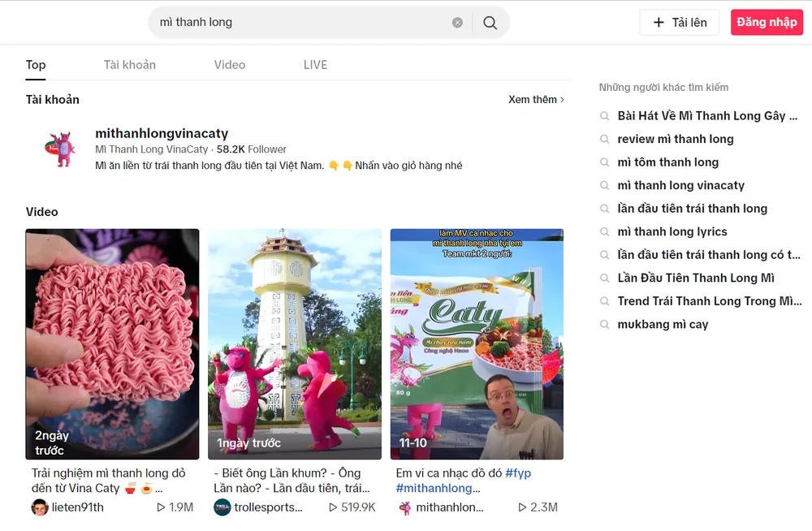
Task: Open the pink noodles video thumbnail
Action: click(112, 343)
